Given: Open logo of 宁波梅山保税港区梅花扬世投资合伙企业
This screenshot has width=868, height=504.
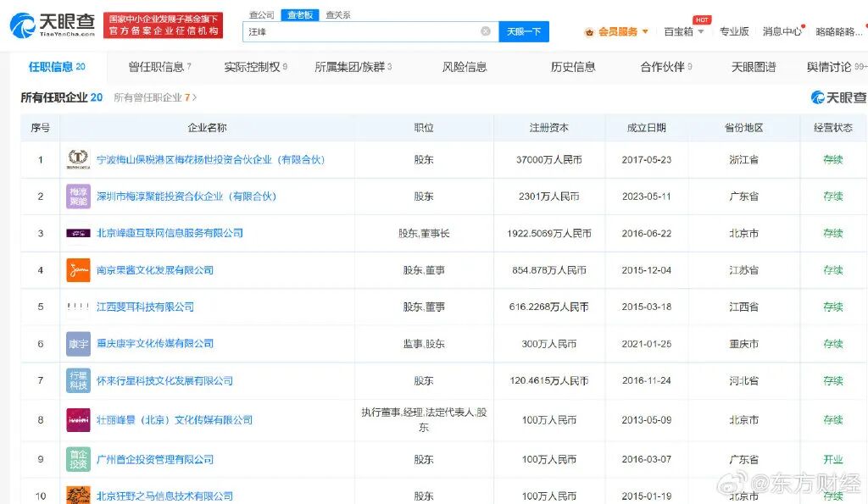Looking at the screenshot, I should tap(78, 159).
